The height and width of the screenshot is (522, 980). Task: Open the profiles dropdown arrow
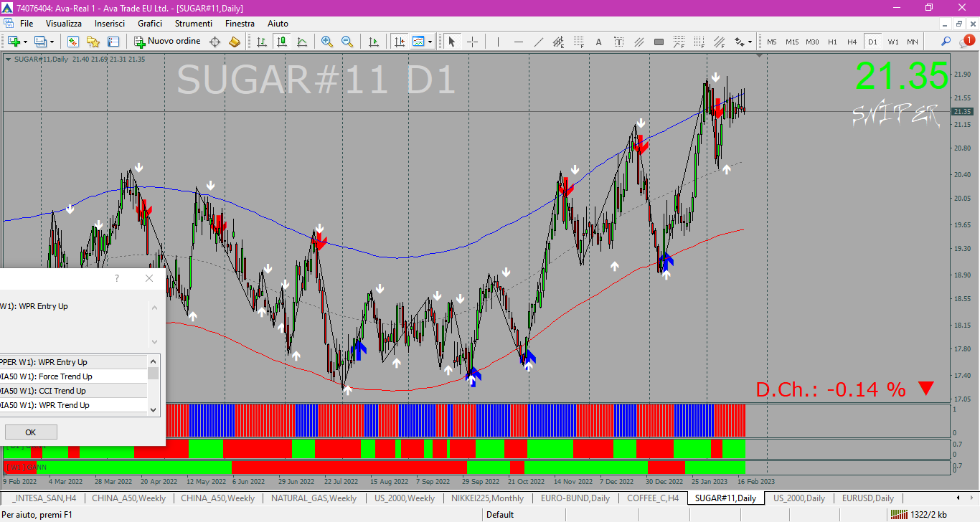tap(51, 42)
